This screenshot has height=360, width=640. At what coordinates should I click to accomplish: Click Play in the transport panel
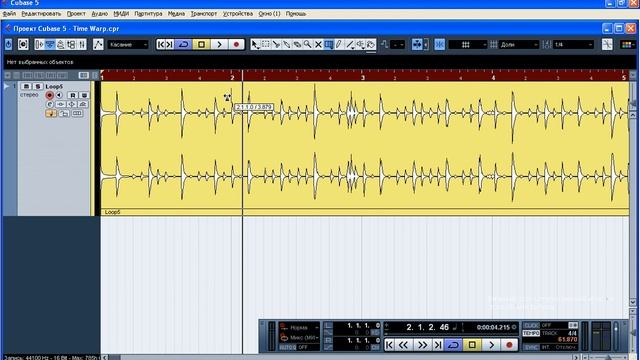pyautogui.click(x=491, y=345)
